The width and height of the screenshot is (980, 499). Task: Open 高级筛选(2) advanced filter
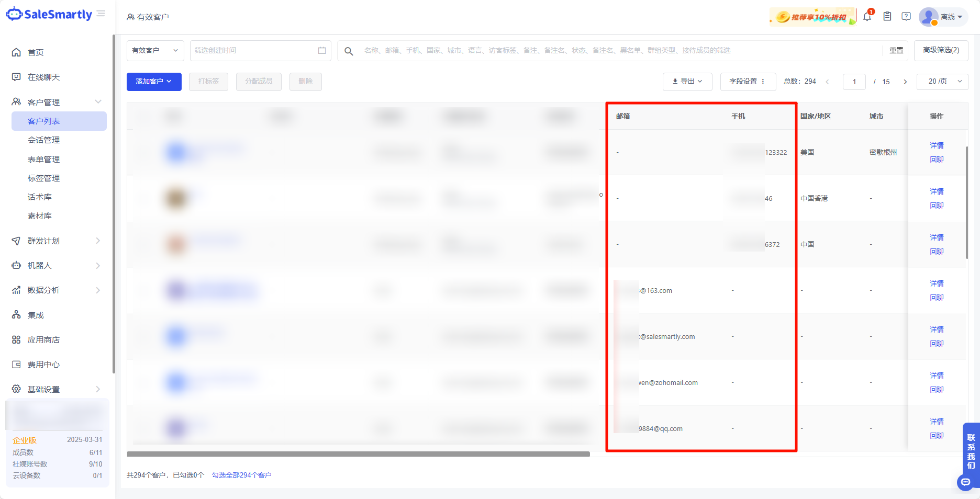click(x=941, y=50)
